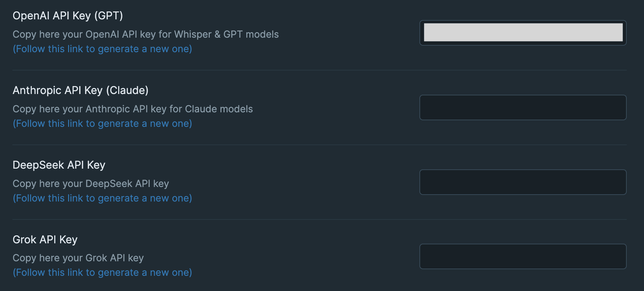Click the divider below the Anthropic section
644x291 pixels.
click(x=319, y=145)
